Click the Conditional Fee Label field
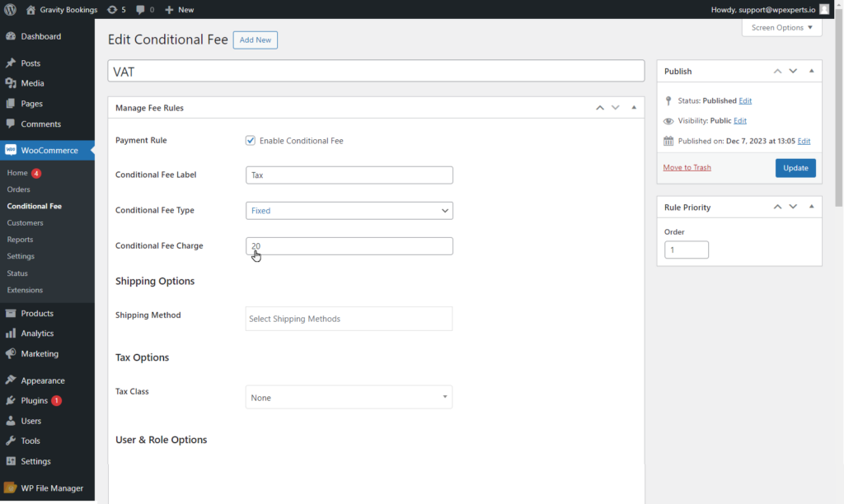This screenshot has height=504, width=844. point(349,175)
